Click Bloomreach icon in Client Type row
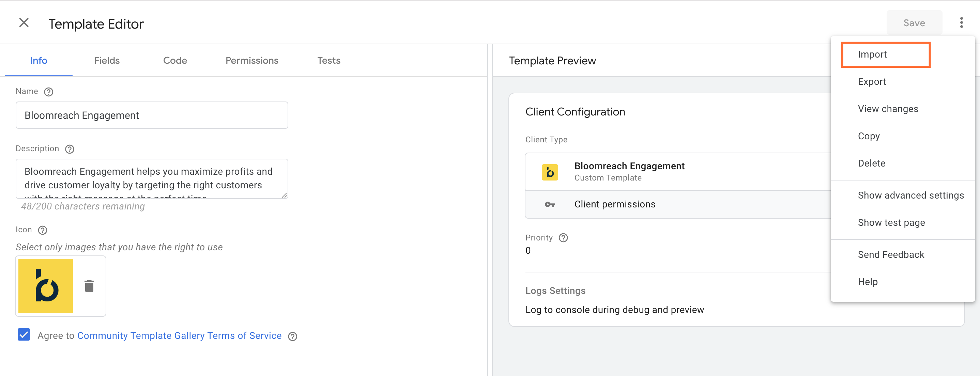This screenshot has width=980, height=376. pos(550,172)
